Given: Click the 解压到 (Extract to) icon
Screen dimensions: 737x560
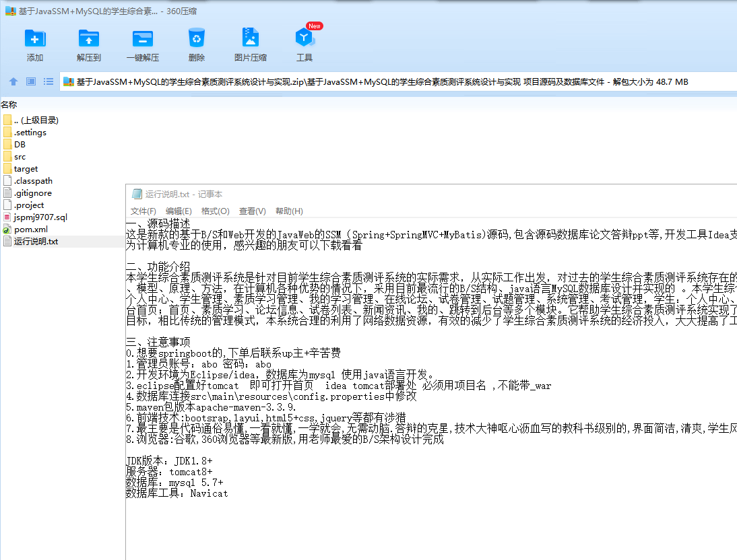Looking at the screenshot, I should (x=88, y=38).
